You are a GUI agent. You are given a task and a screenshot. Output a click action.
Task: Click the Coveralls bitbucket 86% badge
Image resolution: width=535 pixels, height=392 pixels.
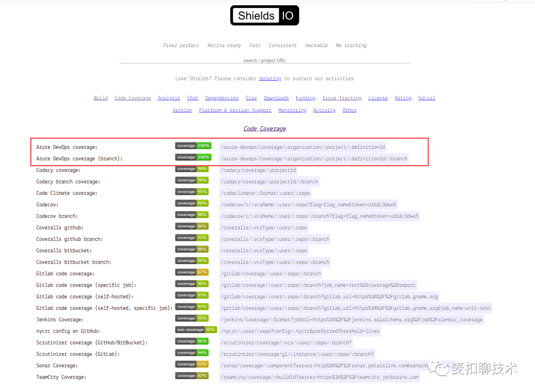pos(192,249)
